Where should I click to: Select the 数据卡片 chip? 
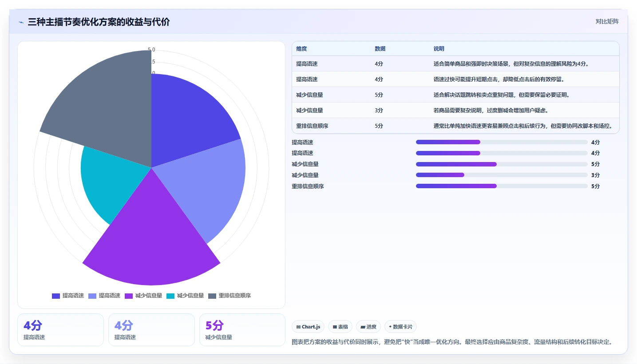(400, 327)
